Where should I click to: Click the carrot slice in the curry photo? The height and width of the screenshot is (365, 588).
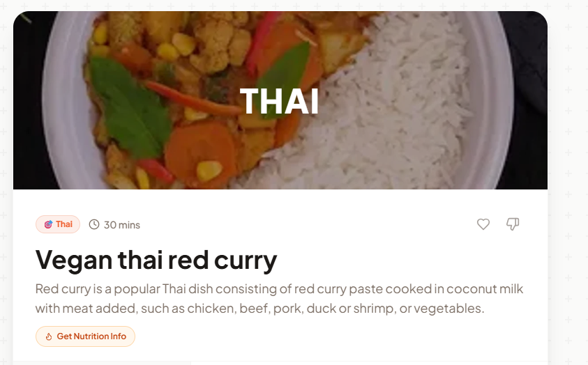click(201, 152)
